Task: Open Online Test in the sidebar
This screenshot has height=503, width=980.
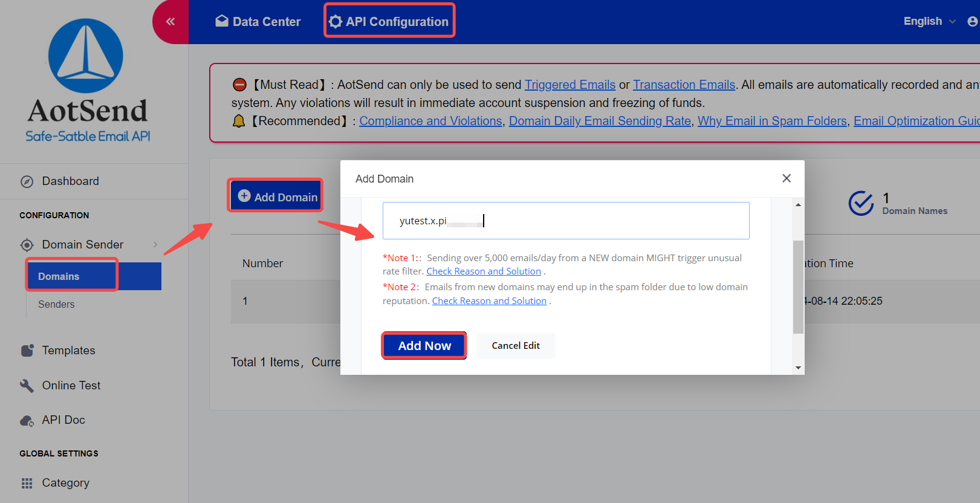Action: (x=71, y=385)
